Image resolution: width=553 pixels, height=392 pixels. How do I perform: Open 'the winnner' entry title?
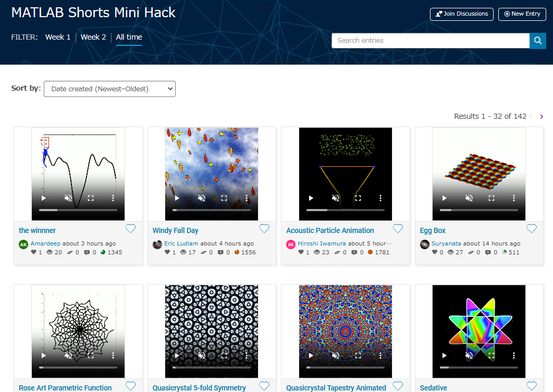pyautogui.click(x=37, y=230)
